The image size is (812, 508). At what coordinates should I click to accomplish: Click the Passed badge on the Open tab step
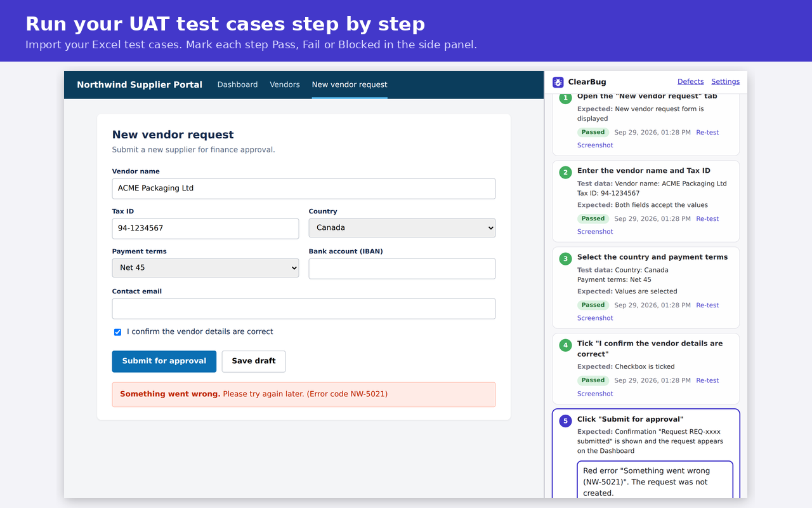click(593, 132)
